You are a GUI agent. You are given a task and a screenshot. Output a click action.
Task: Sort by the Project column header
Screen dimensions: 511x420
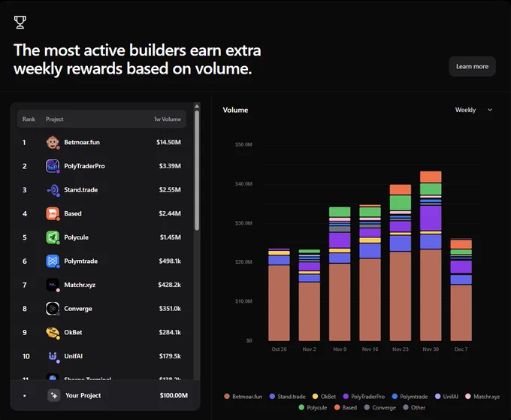point(54,119)
